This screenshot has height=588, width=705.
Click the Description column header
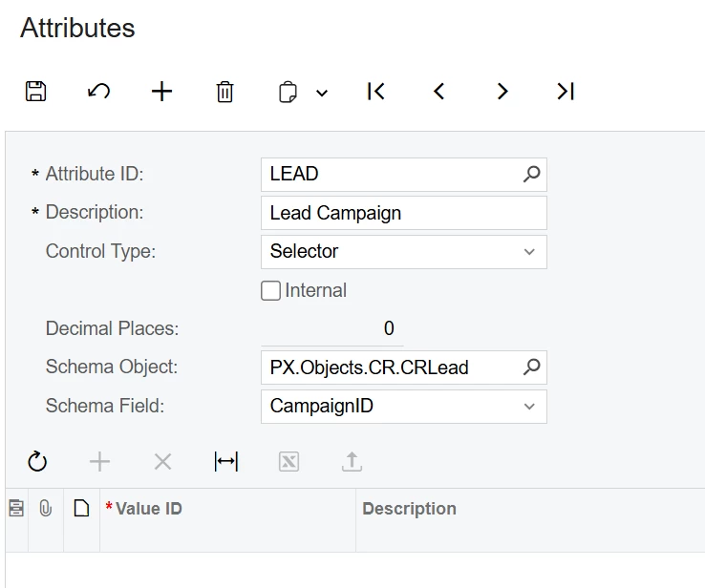coord(409,509)
